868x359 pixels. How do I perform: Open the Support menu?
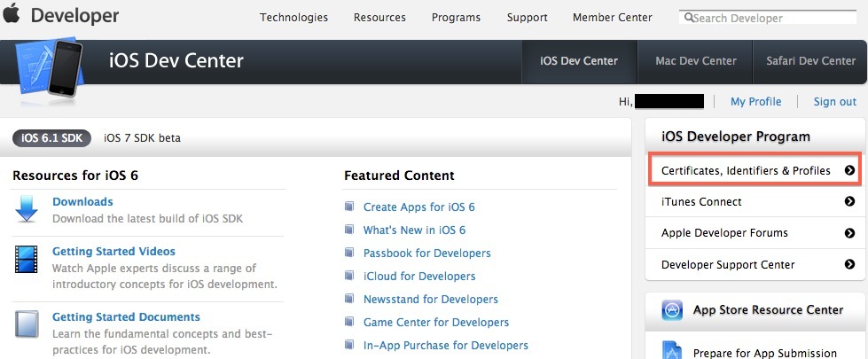coord(527,18)
